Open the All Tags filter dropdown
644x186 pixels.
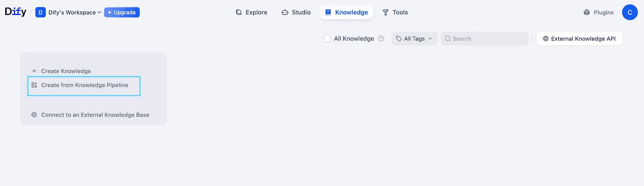414,39
